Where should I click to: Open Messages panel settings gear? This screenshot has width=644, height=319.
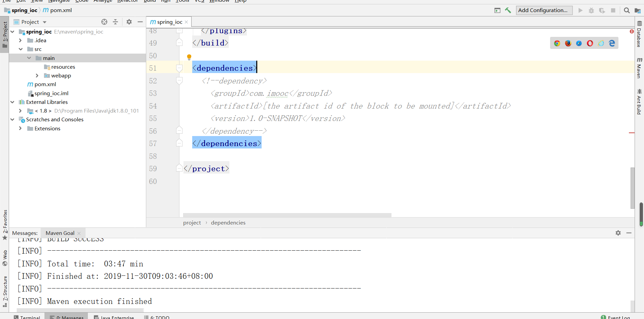pyautogui.click(x=618, y=233)
